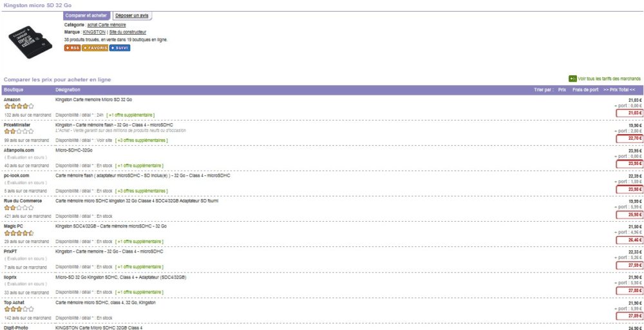Click PriceMinister's two-star rating
The height and width of the screenshot is (330, 644).
click(19, 131)
